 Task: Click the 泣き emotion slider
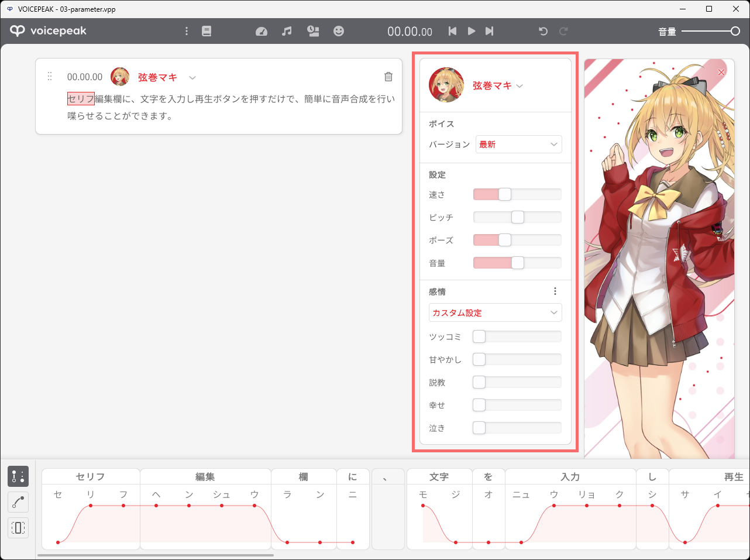coord(517,428)
